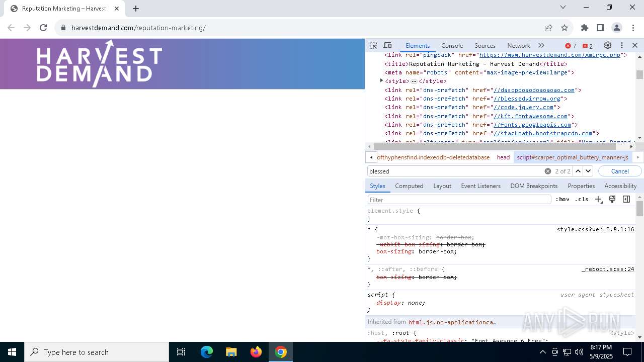Viewport: 644px width, 362px height.
Task: Click the red errors count badge
Action: tap(571, 46)
